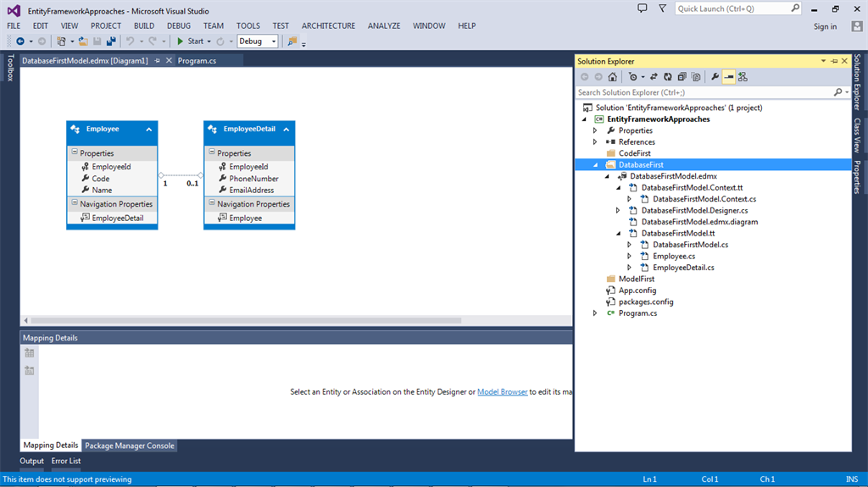Open the ANALYZE menu
868x487 pixels.
(384, 26)
